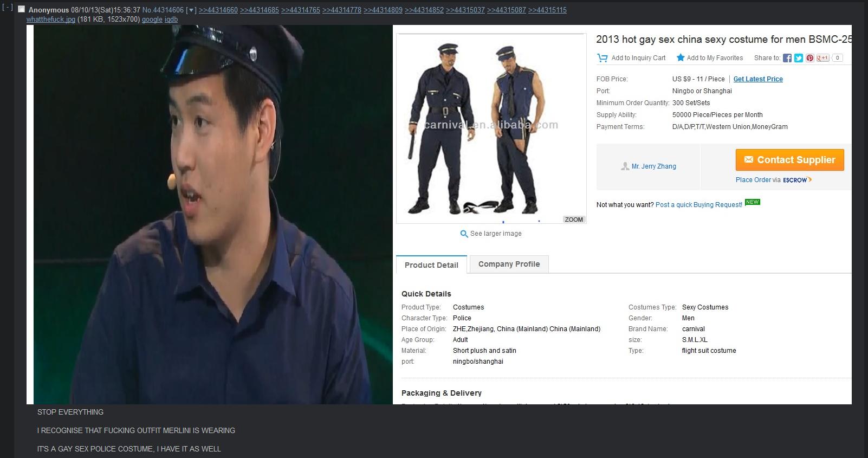Click the Character Type value 'Police'
This screenshot has height=458, width=868.
coord(462,318)
